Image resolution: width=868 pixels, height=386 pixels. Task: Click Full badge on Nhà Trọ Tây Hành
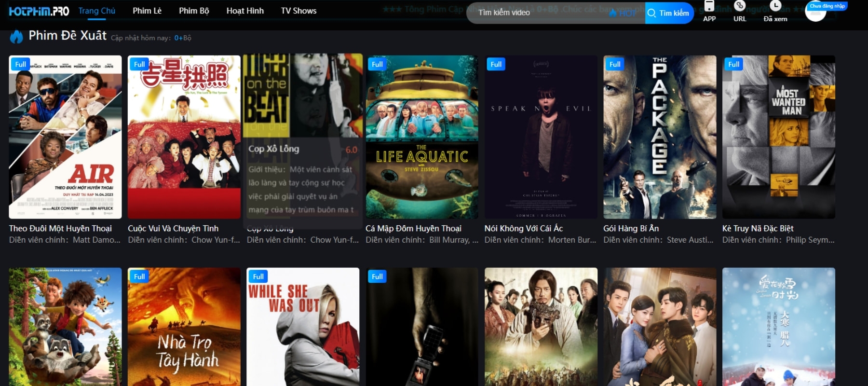(x=139, y=276)
